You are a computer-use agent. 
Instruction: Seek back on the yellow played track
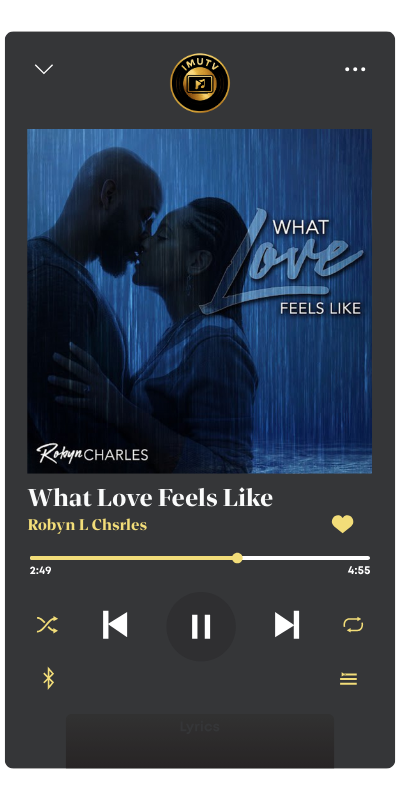(131, 558)
